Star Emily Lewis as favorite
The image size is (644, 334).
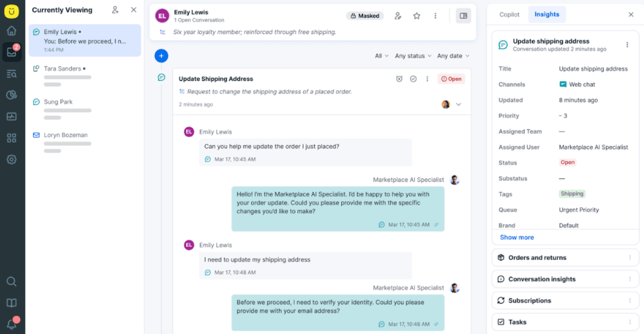tap(416, 16)
